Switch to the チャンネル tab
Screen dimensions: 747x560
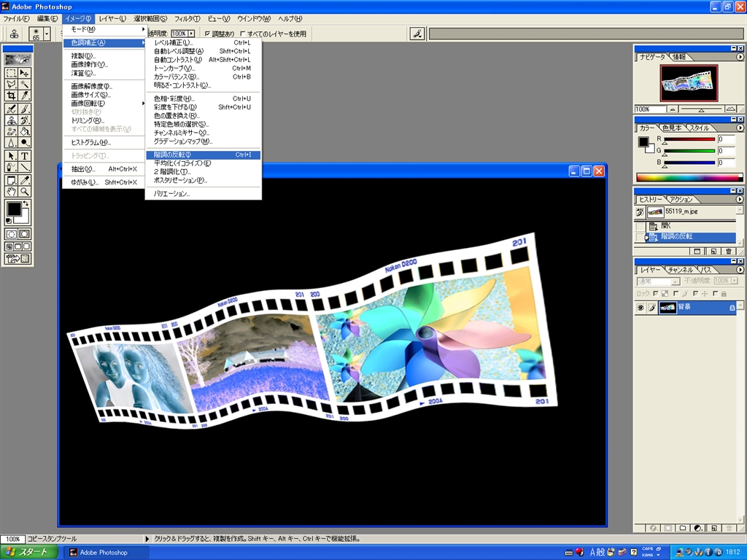tap(680, 270)
